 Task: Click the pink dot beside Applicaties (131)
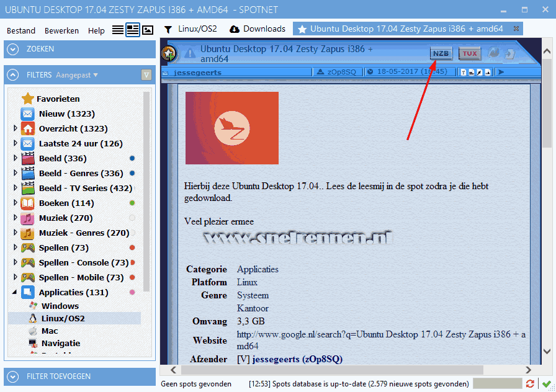click(132, 292)
